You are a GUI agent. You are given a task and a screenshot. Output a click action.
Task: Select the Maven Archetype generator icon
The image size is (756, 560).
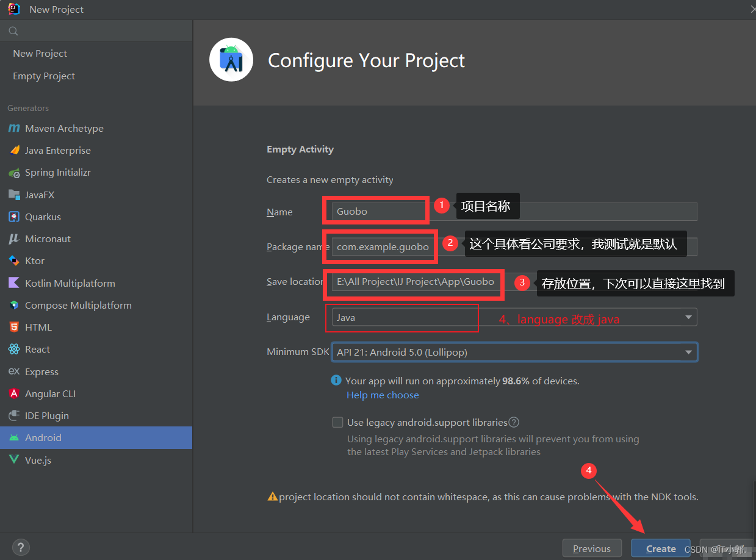point(14,128)
